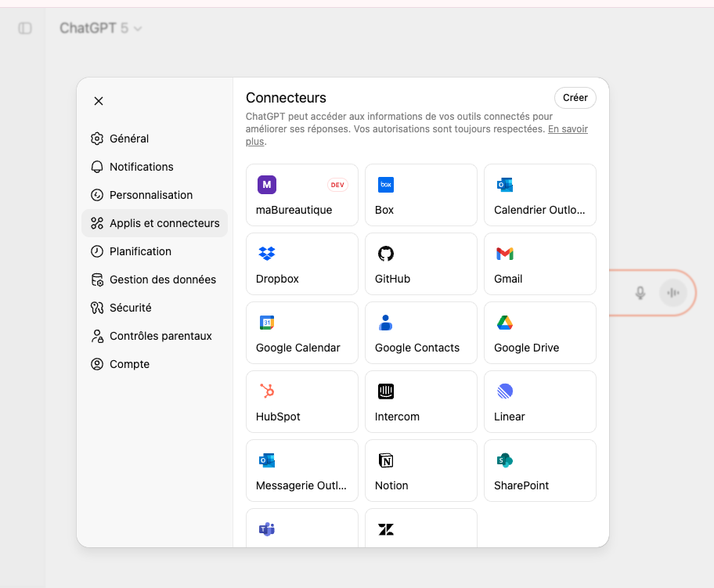Viewport: 714px width, 588px height.
Task: Click the Créer button
Action: tap(575, 98)
